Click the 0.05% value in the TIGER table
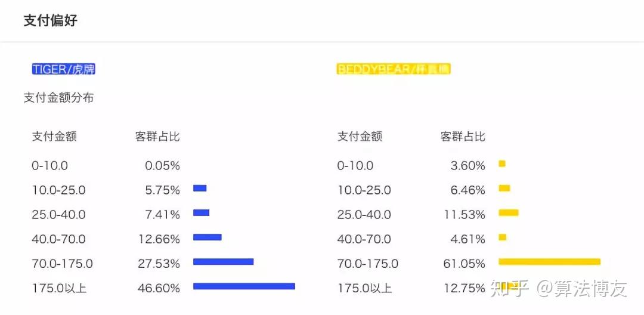644x315 pixels. [163, 166]
